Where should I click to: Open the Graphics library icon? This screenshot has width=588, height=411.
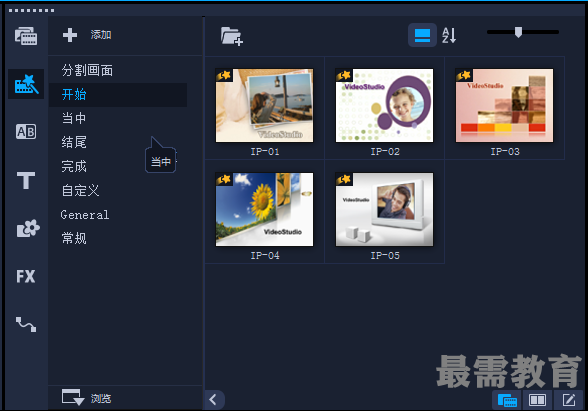pyautogui.click(x=28, y=228)
